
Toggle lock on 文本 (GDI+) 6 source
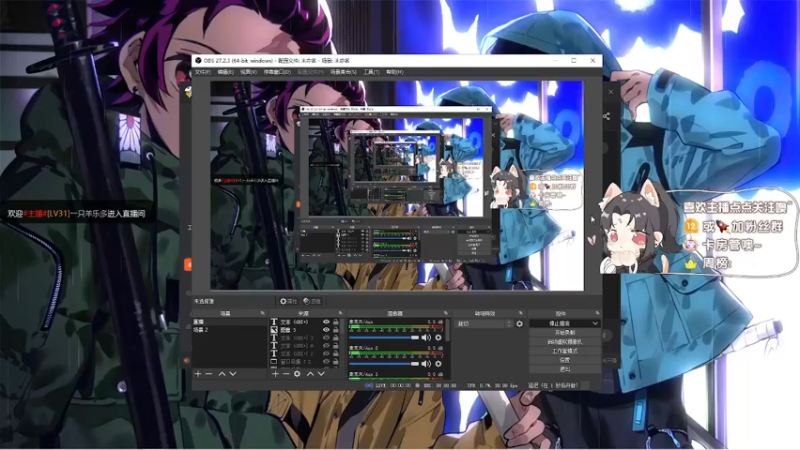pyautogui.click(x=336, y=345)
